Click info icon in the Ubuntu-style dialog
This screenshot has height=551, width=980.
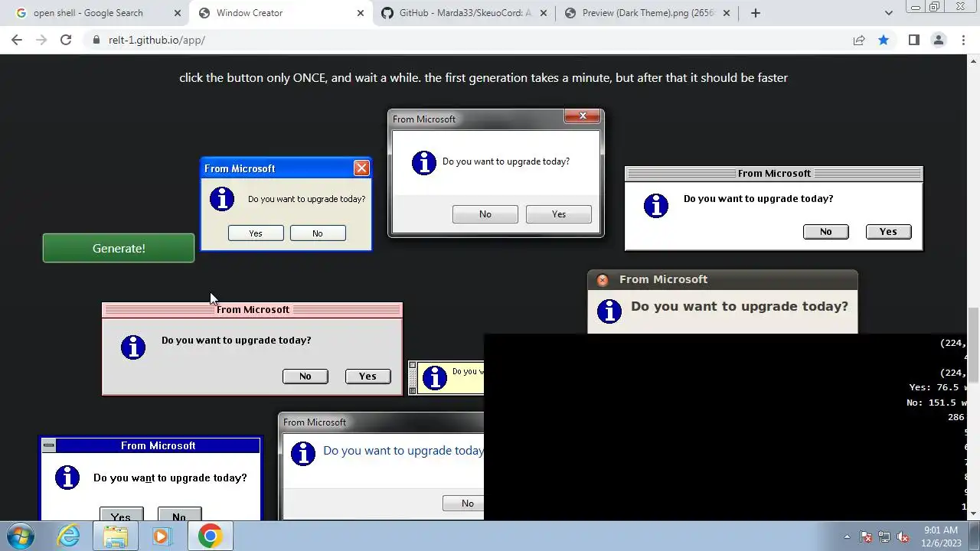609,311
